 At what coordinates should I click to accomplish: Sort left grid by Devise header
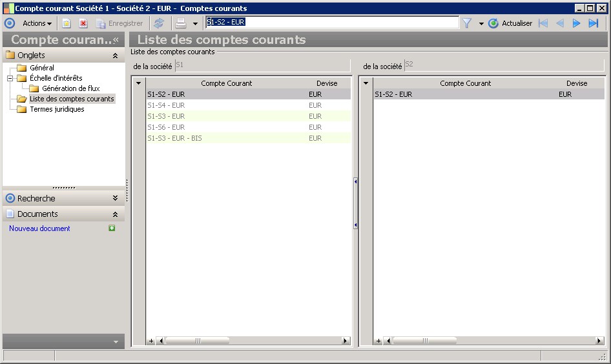[327, 83]
